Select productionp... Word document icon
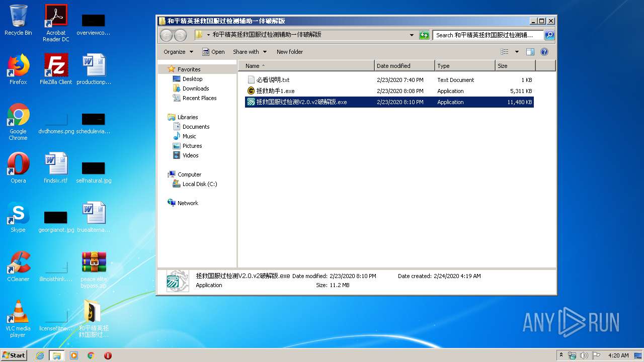This screenshot has height=362, width=644. point(94,69)
